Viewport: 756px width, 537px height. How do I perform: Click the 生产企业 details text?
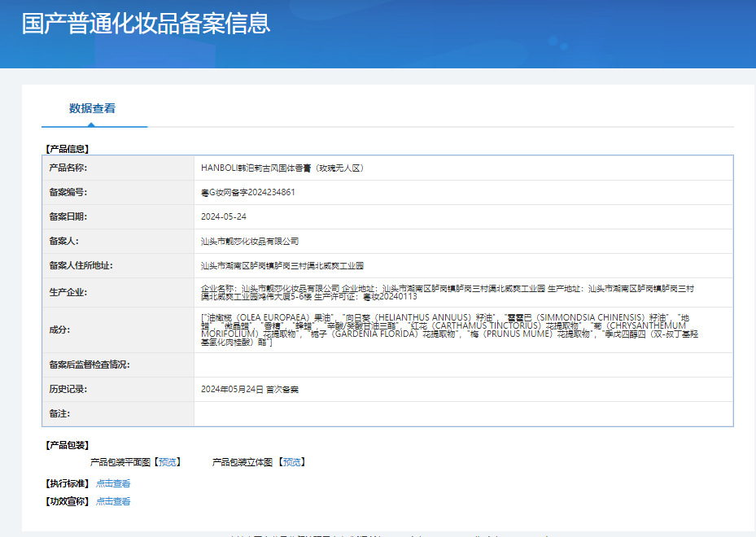(448, 293)
